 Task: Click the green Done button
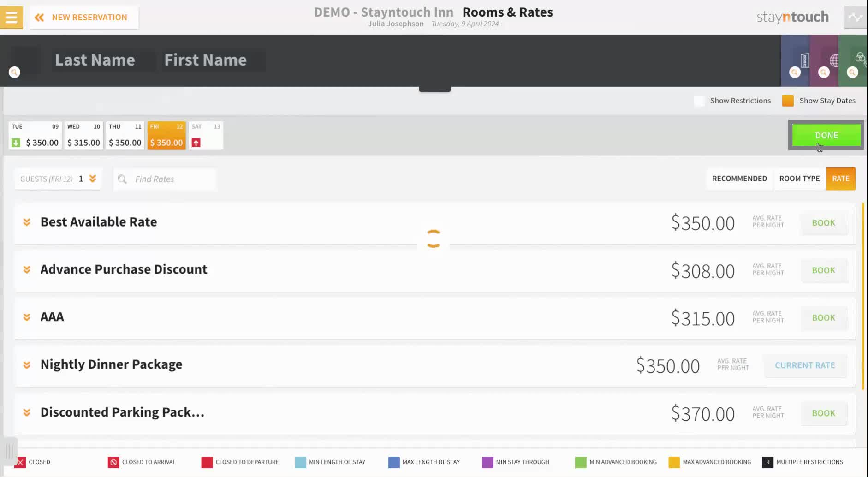[826, 135]
